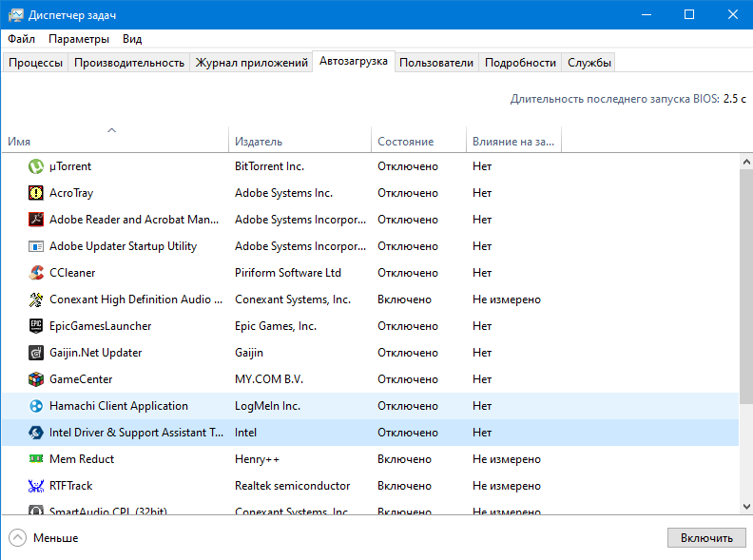The width and height of the screenshot is (753, 560).
Task: Switch to the Производительность tab
Action: [129, 63]
